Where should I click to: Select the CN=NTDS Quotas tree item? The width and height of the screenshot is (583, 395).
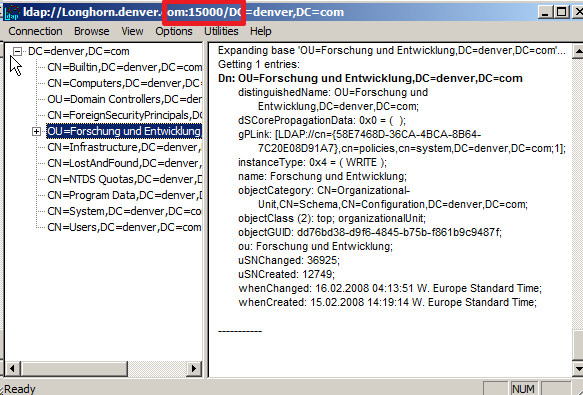(125, 179)
